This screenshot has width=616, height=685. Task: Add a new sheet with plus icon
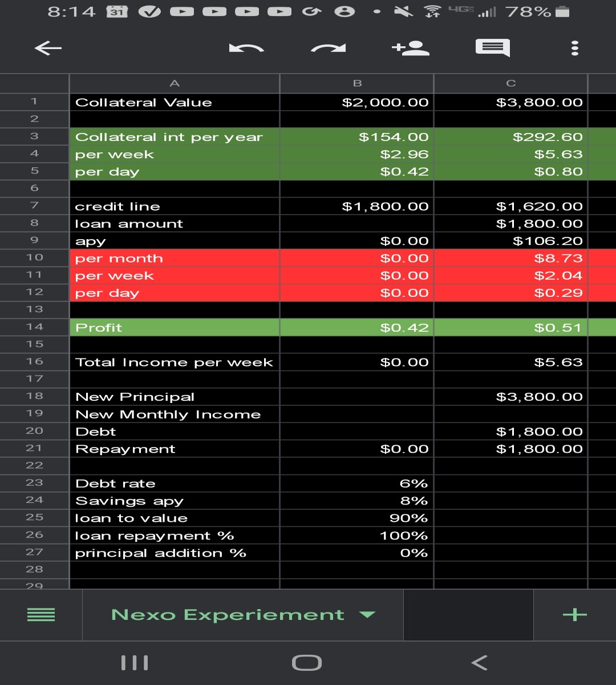click(x=575, y=615)
